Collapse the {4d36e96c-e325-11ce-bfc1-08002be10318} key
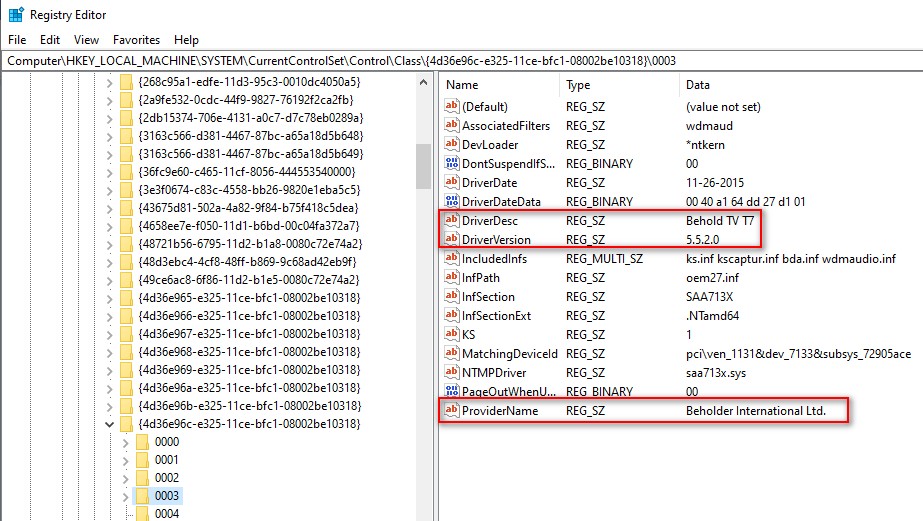This screenshot has width=923, height=521. tap(109, 424)
